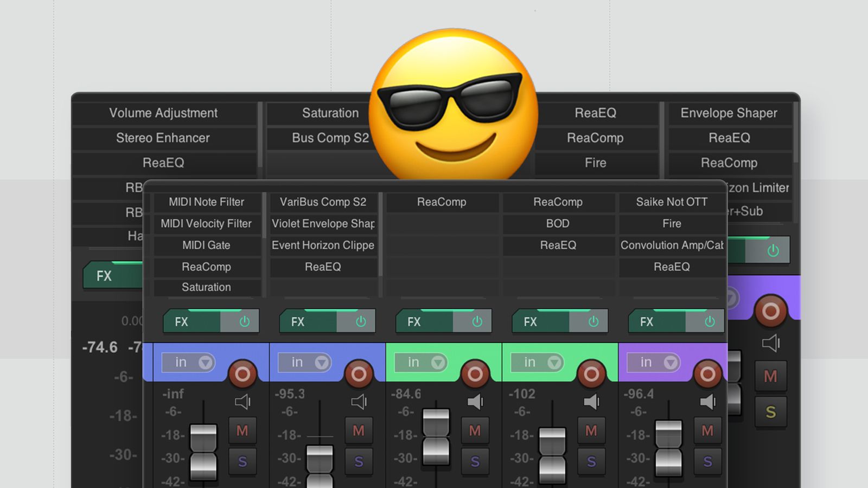868x488 pixels.
Task: Click the speaker icon on the second blue track
Action: (358, 401)
